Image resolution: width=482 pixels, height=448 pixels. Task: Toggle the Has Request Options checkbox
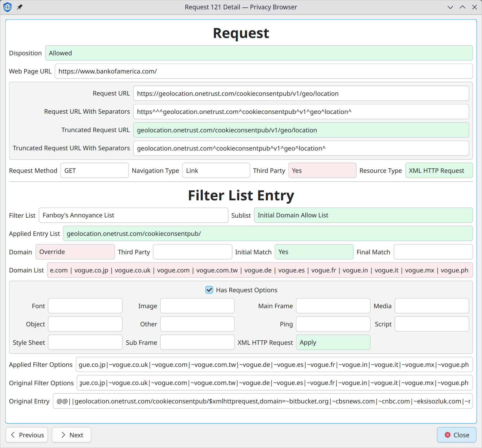click(x=209, y=290)
